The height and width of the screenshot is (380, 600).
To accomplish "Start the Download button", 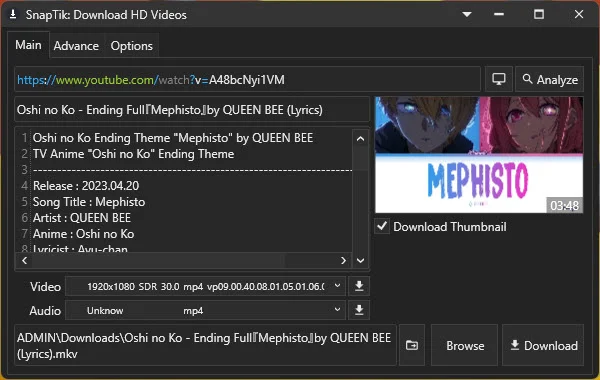I will click(543, 346).
